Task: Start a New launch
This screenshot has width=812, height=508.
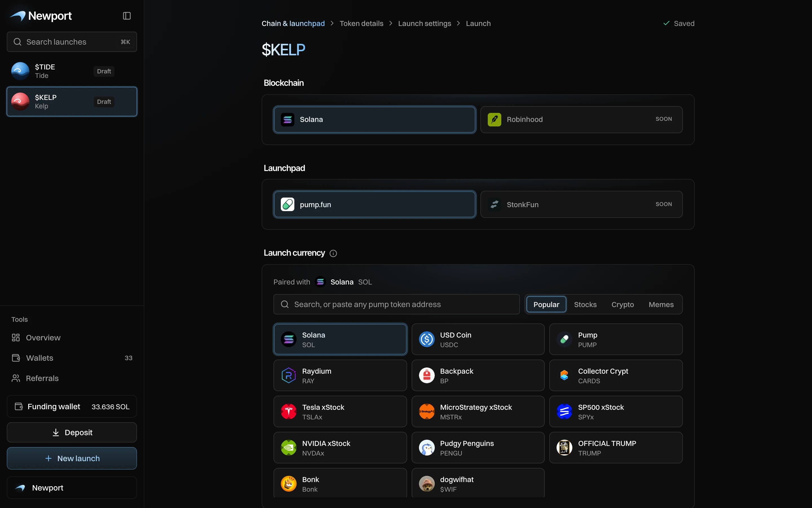Action: [72, 458]
